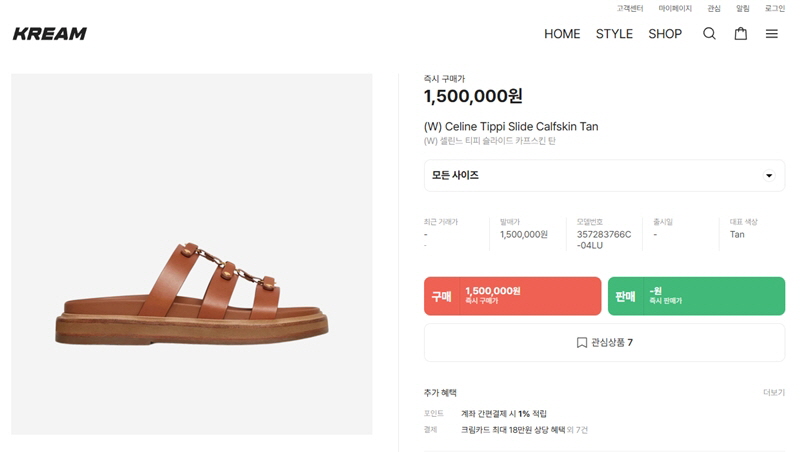Viewport: 800px width, 452px height.
Task: Open the hamburger menu icon
Action: click(x=772, y=34)
